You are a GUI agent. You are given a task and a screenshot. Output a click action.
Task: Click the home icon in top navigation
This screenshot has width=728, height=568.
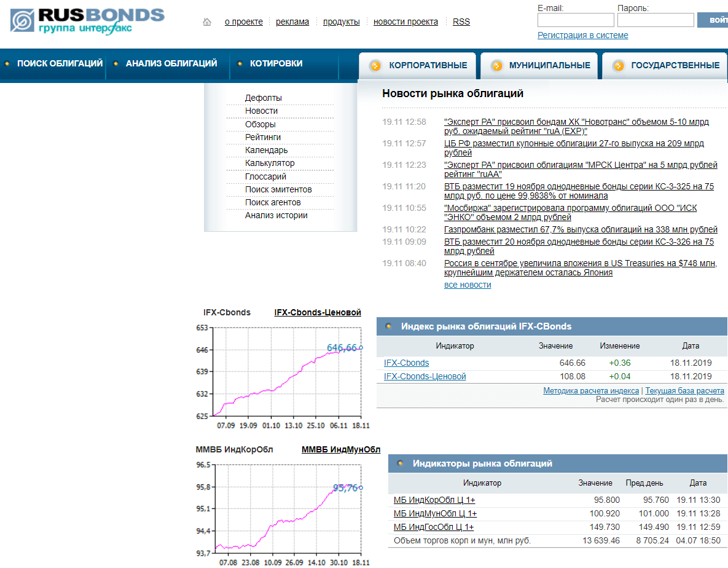pyautogui.click(x=207, y=22)
